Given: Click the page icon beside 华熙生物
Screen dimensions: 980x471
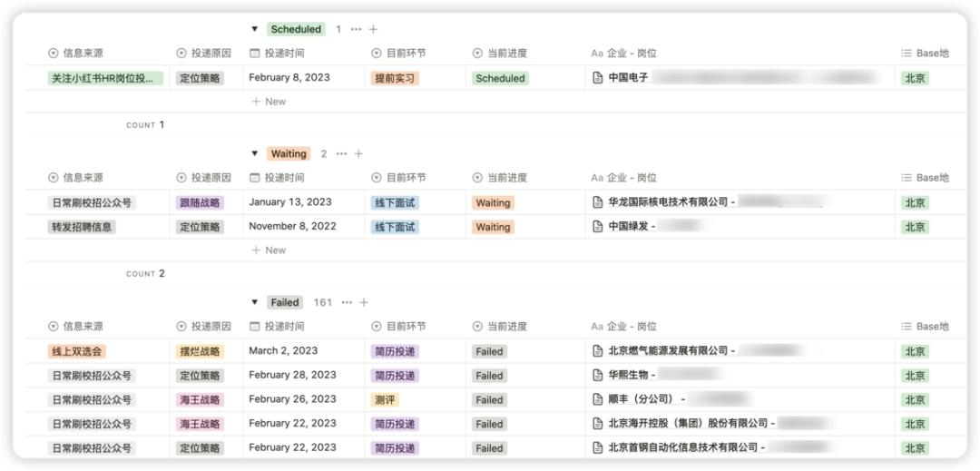Looking at the screenshot, I should 597,376.
